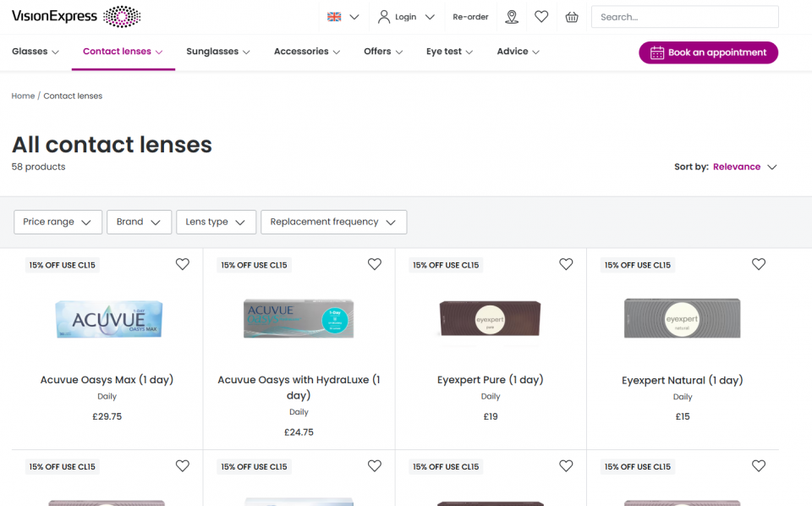Image resolution: width=812 pixels, height=506 pixels.
Task: Click the store locator pin icon
Action: pyautogui.click(x=512, y=17)
